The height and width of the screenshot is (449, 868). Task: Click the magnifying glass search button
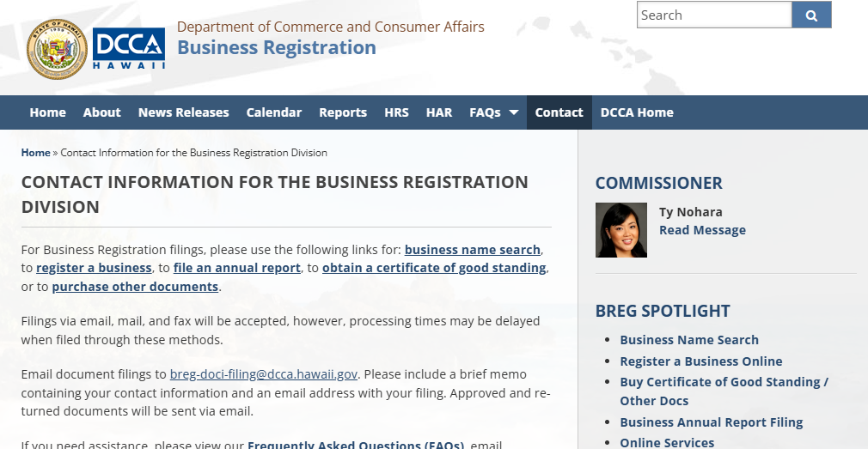[811, 15]
